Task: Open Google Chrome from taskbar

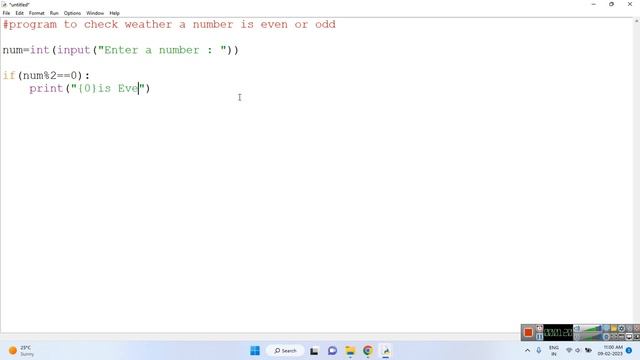Action: click(368, 351)
